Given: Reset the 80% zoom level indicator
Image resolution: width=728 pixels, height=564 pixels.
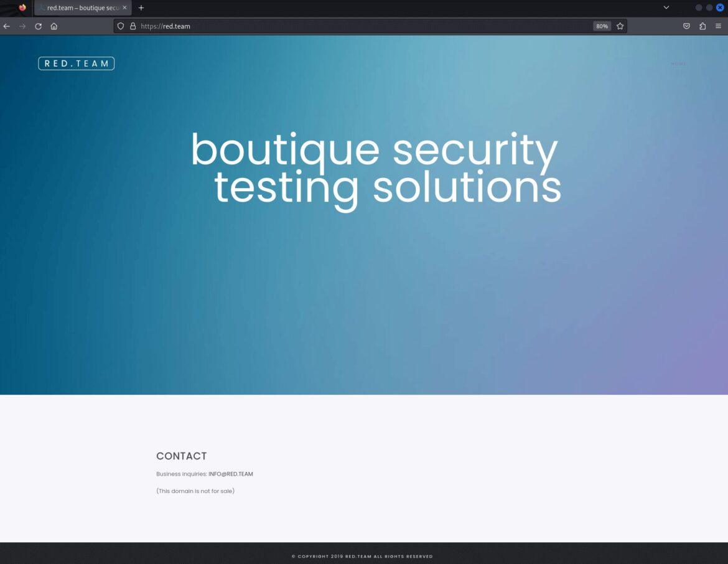Looking at the screenshot, I should [602, 26].
